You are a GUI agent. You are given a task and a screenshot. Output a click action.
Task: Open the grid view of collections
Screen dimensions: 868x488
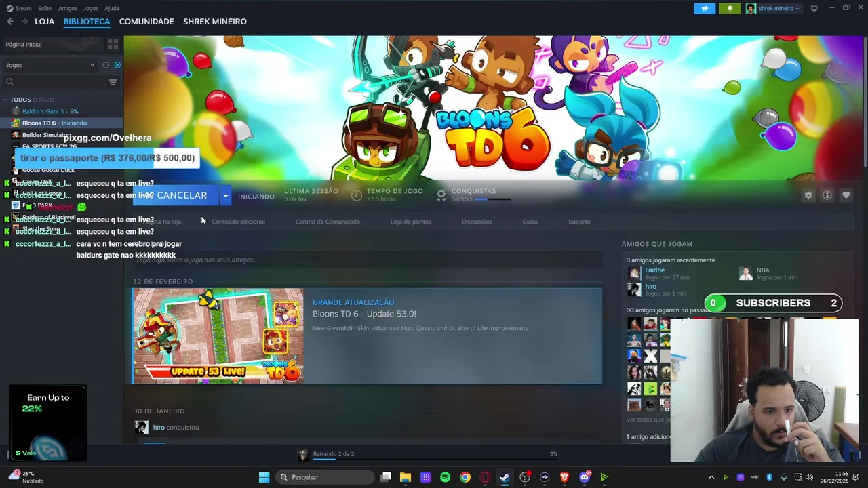pyautogui.click(x=113, y=44)
